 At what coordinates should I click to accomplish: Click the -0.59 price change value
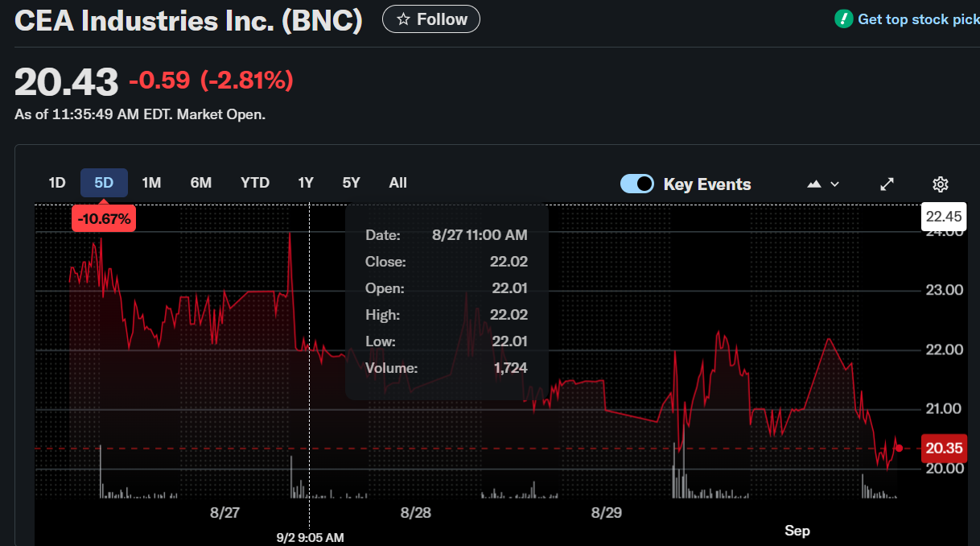click(x=159, y=81)
